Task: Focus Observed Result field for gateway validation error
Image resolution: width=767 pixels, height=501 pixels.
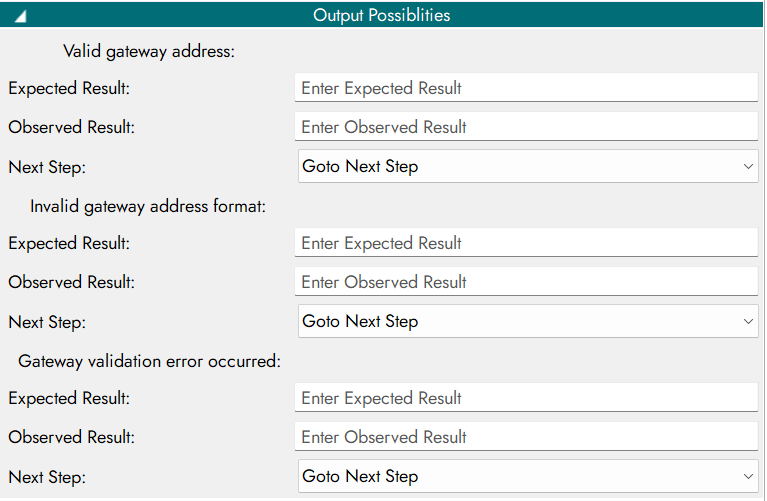Action: click(526, 437)
